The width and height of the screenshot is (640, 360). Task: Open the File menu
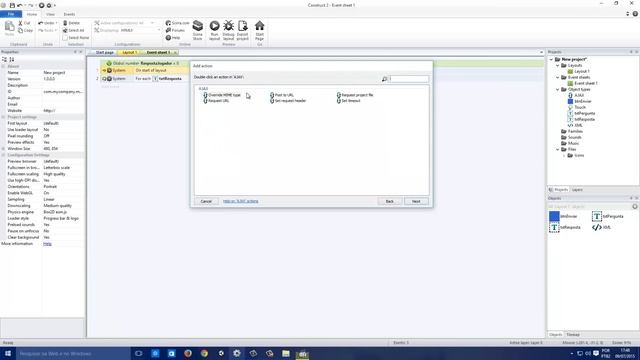click(x=11, y=14)
